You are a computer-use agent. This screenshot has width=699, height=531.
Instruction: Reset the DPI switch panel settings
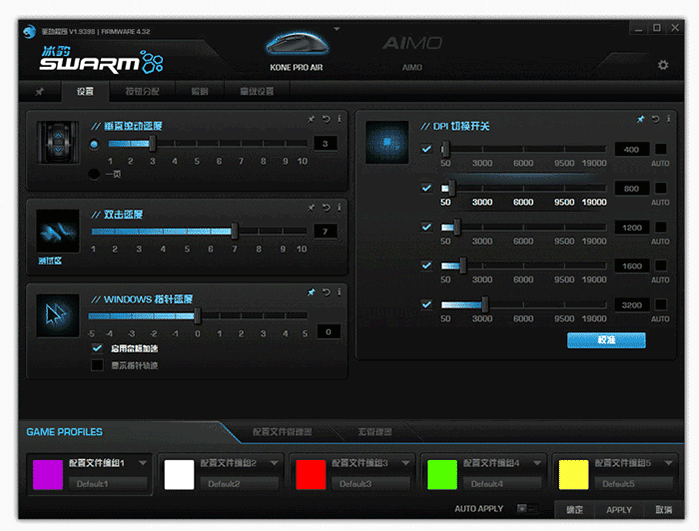655,119
